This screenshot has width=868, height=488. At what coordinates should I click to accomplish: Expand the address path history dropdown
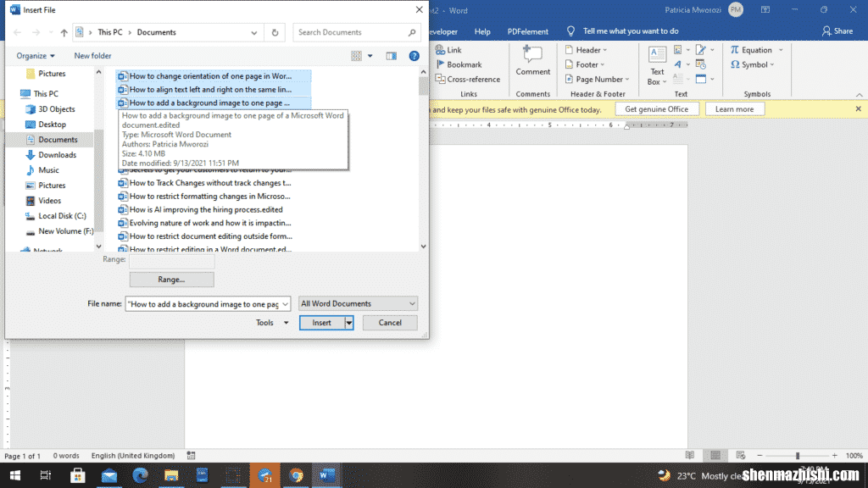pyautogui.click(x=254, y=33)
